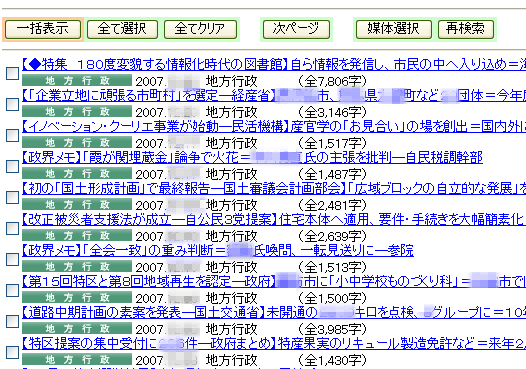Tick checkbox beside 企業立地に頑張る市町村 article

click(12, 104)
